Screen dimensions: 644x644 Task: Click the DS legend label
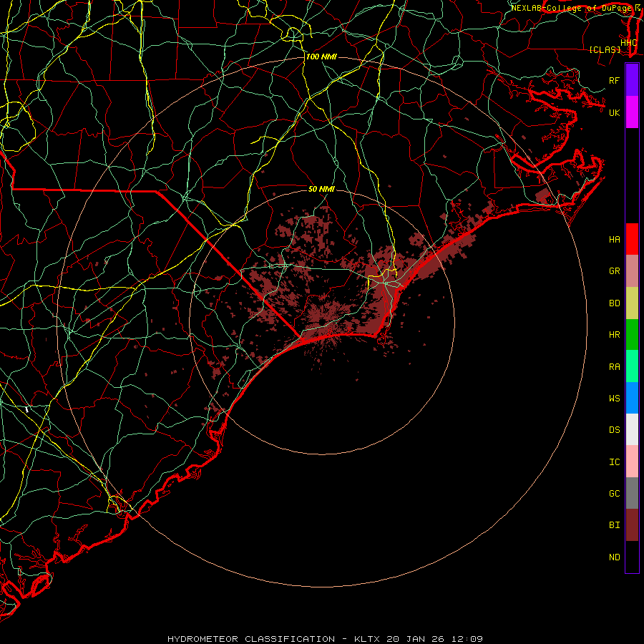tap(615, 430)
